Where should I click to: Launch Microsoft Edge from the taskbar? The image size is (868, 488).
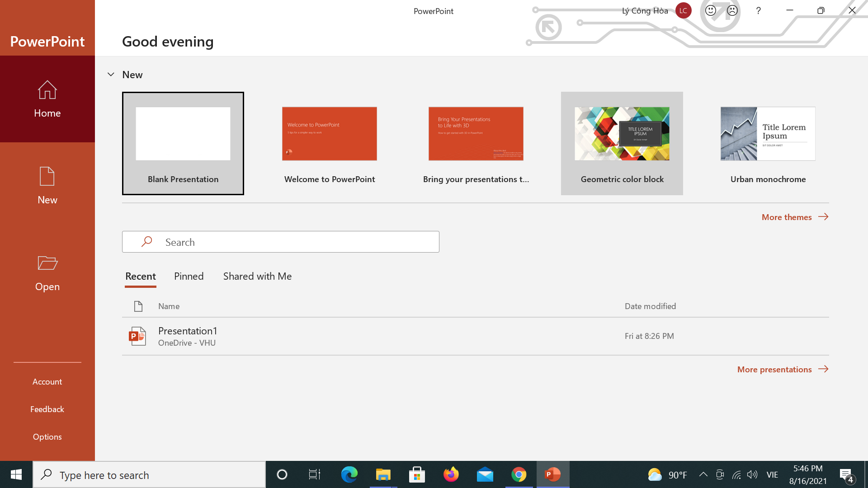tap(349, 474)
